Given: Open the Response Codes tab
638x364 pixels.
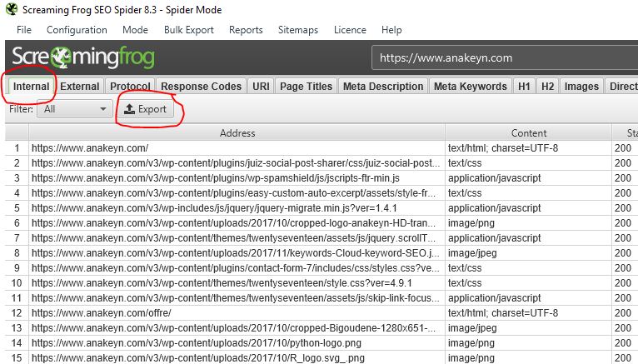Looking at the screenshot, I should coord(202,87).
